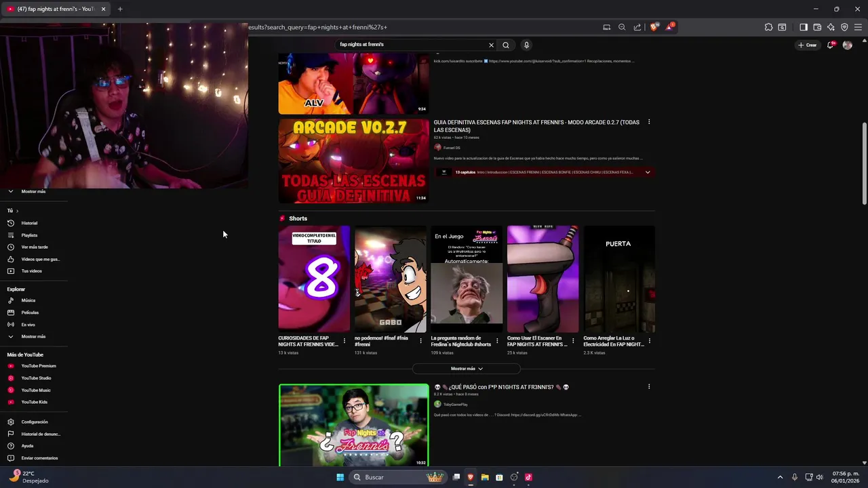Close the current YouTube tab
The width and height of the screenshot is (868, 488).
click(103, 9)
